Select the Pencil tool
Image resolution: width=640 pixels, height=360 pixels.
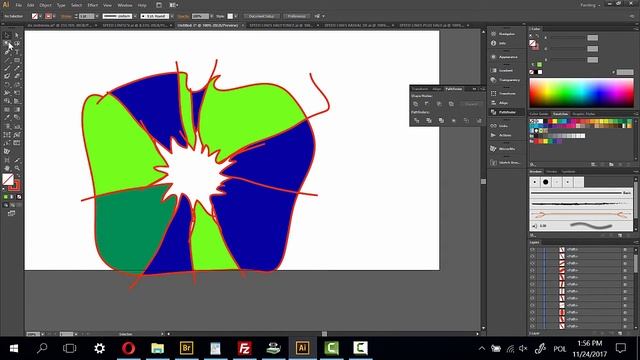point(17,68)
